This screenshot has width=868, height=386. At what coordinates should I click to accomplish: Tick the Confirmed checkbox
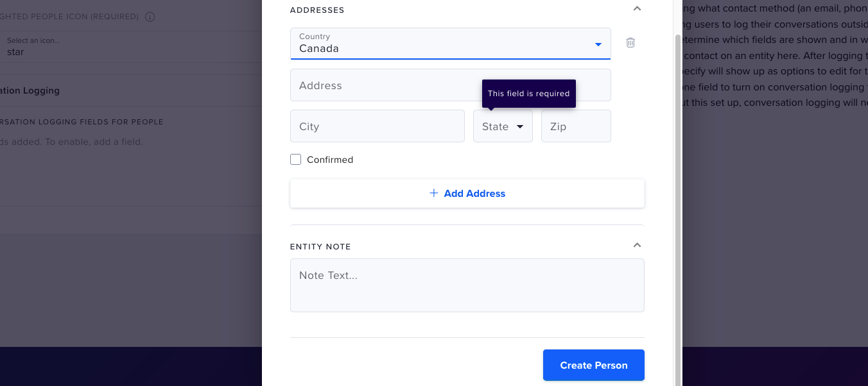click(296, 160)
